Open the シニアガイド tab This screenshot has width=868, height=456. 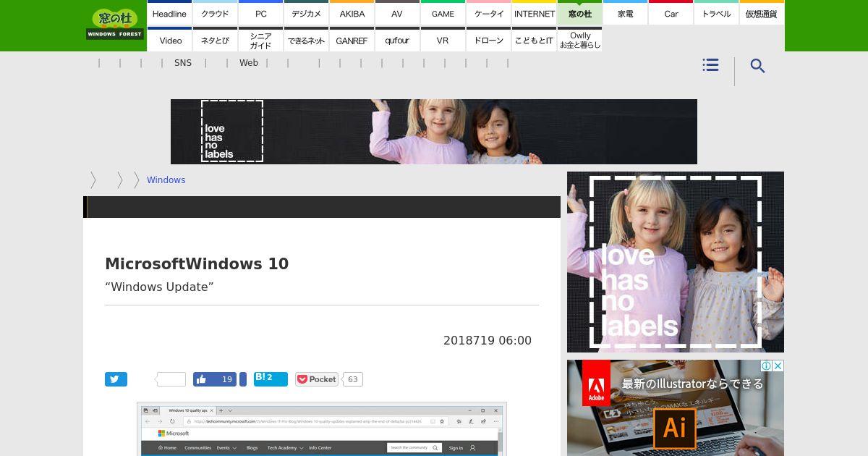click(x=260, y=40)
